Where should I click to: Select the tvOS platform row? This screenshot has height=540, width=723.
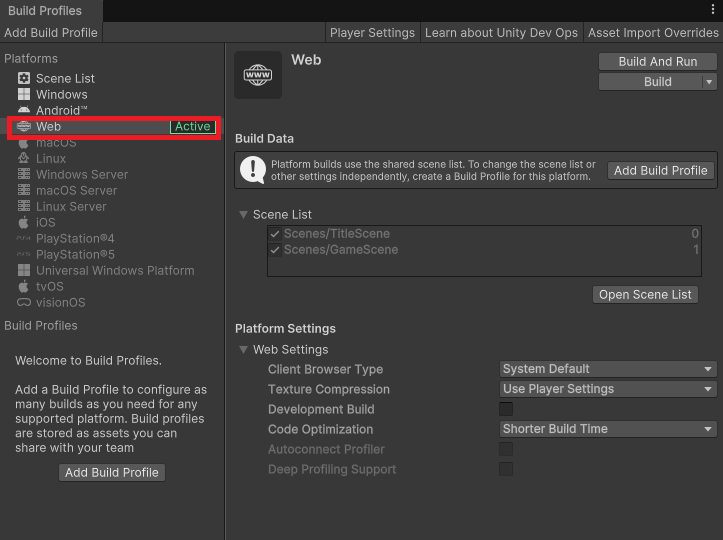tap(112, 286)
